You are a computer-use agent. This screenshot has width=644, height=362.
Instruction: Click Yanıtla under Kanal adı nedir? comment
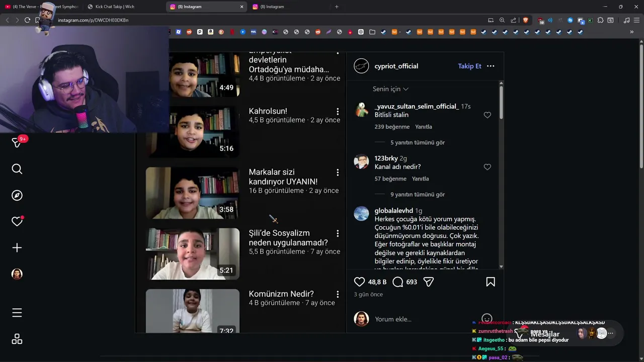coord(420,178)
